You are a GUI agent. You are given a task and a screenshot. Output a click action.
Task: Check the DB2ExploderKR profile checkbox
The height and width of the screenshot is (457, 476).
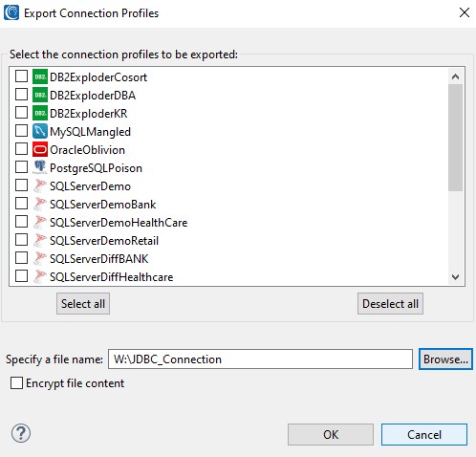tap(21, 113)
